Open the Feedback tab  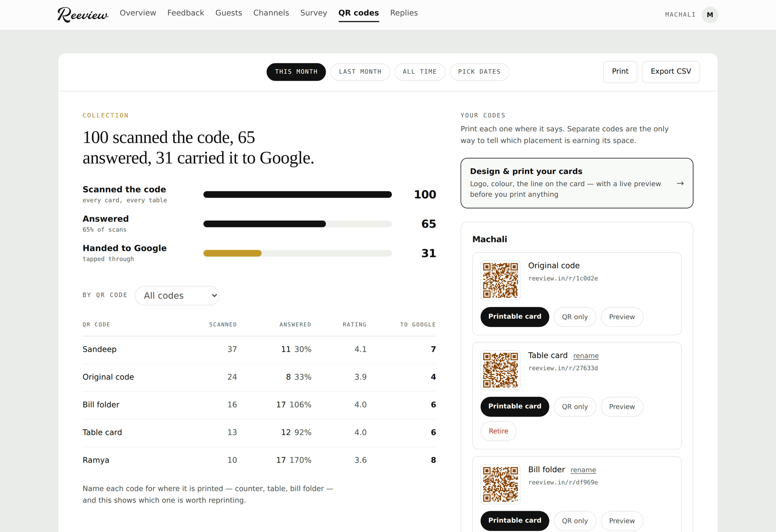(x=186, y=13)
